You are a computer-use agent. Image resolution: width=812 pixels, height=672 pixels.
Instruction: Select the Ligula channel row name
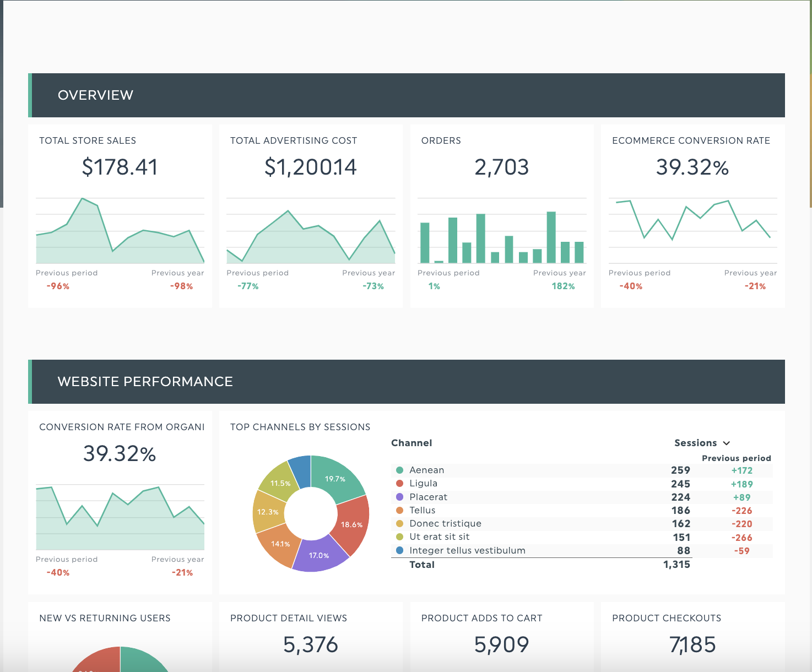[x=424, y=483]
